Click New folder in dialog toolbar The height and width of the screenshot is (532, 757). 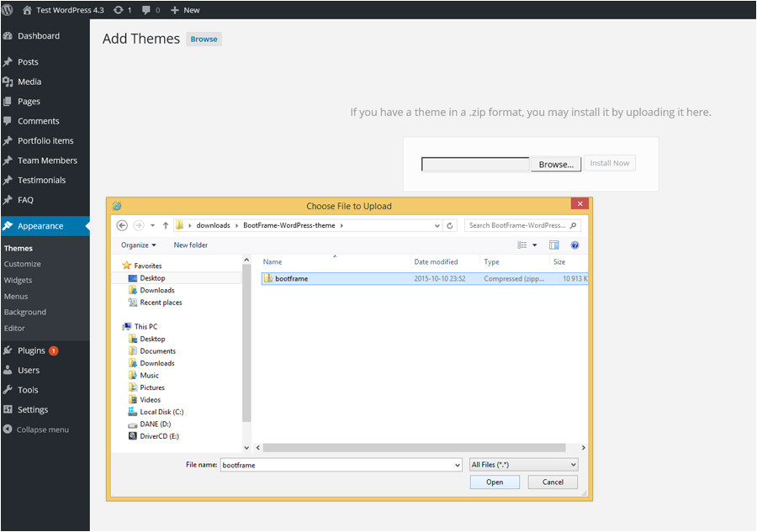191,245
